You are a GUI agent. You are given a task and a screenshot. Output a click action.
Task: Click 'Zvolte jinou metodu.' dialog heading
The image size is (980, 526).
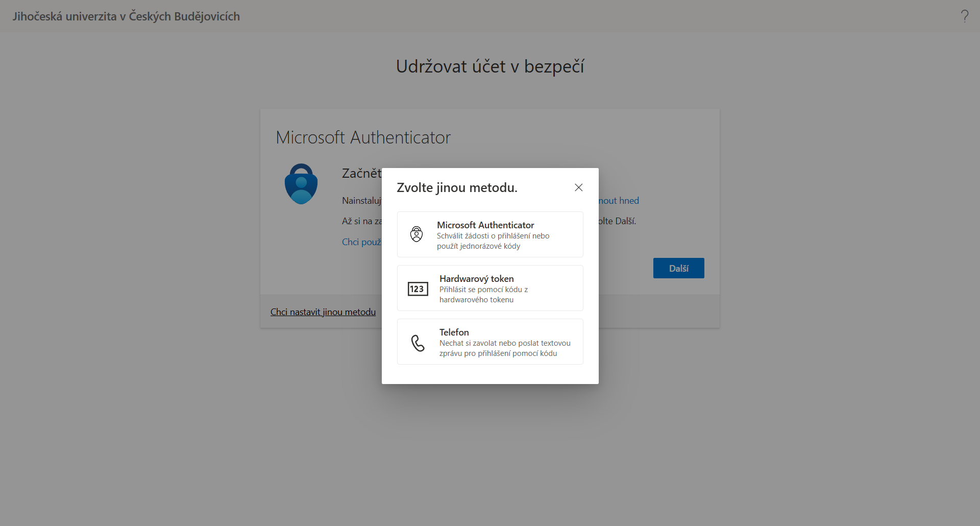[x=457, y=187]
